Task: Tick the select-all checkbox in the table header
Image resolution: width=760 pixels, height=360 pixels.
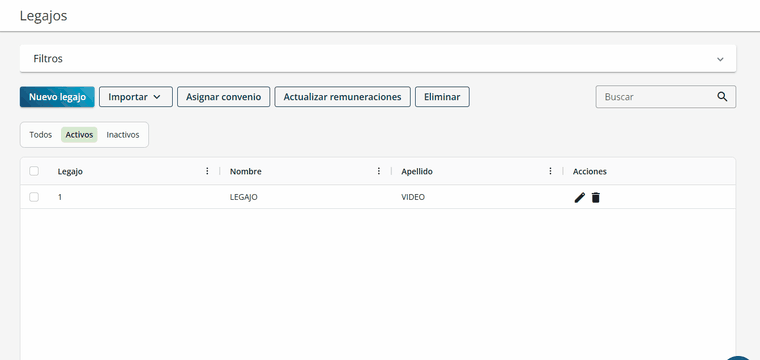Action: tap(34, 171)
